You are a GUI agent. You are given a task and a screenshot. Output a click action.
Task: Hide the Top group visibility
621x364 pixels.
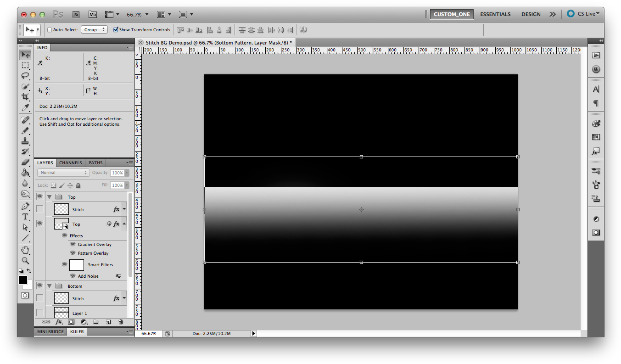click(x=39, y=196)
